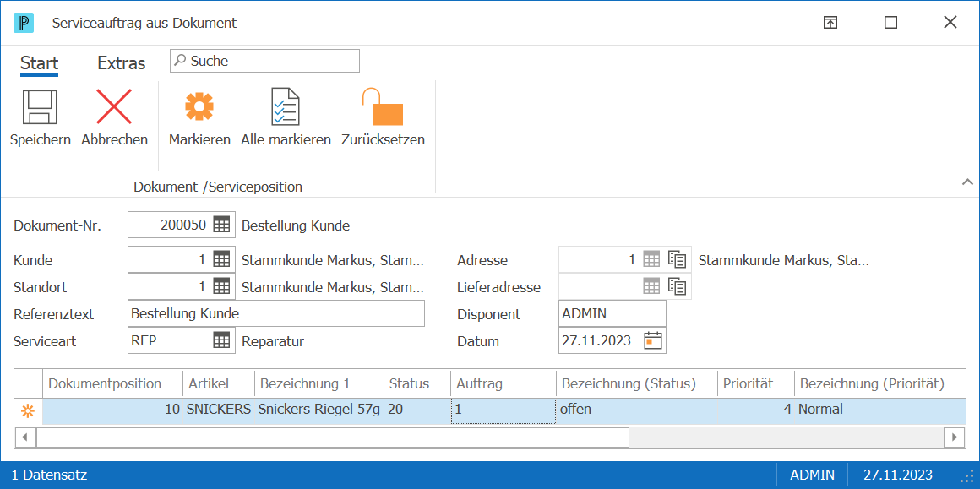Click the Status cell showing 20

coord(417,410)
